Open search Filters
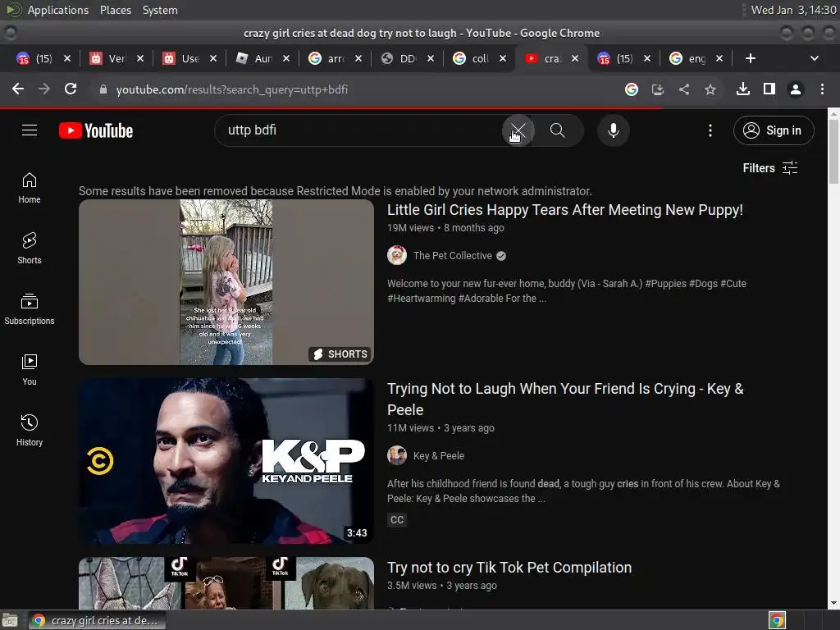This screenshot has width=840, height=630. tap(769, 167)
